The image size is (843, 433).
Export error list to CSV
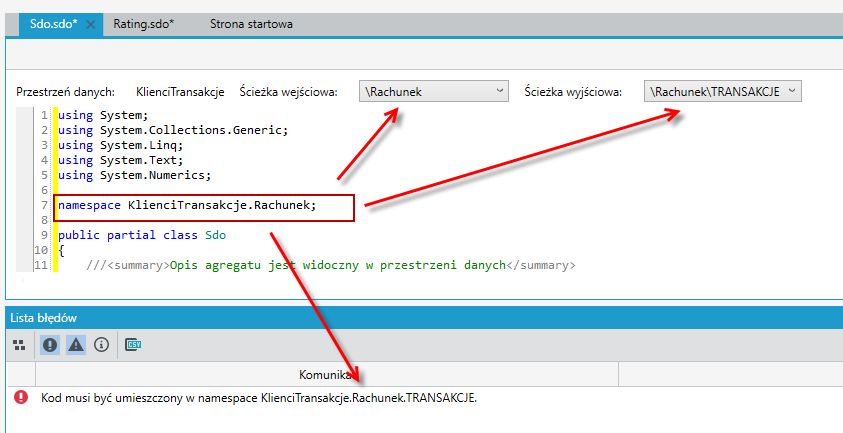(x=133, y=345)
